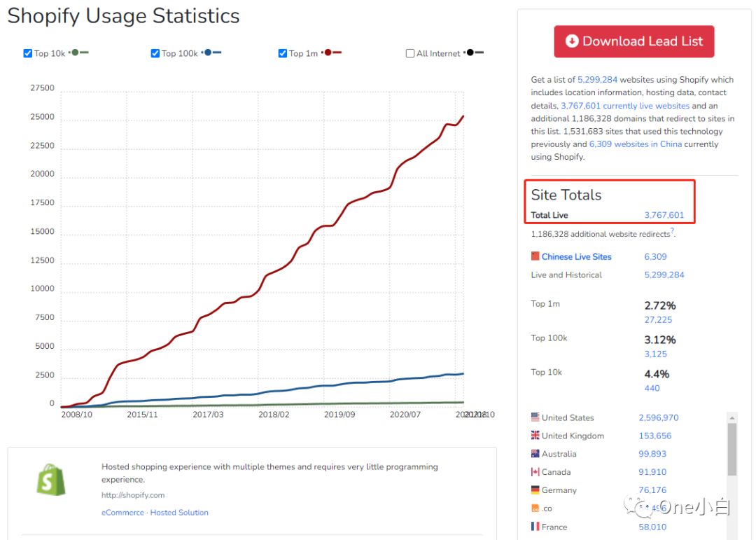Open the eCommerce category link
The height and width of the screenshot is (540, 756).
(x=123, y=513)
